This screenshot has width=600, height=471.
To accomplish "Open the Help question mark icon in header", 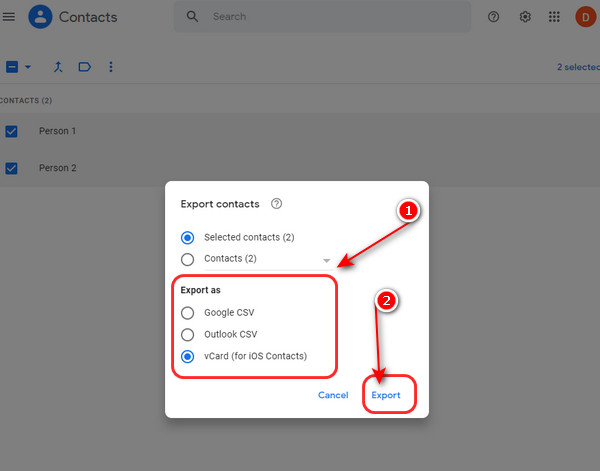I will (493, 17).
